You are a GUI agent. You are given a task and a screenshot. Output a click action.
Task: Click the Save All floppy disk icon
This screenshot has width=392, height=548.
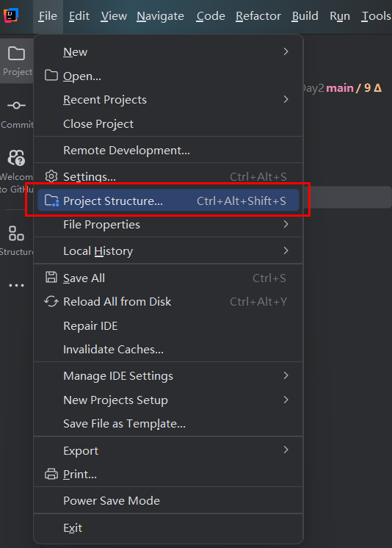(51, 278)
